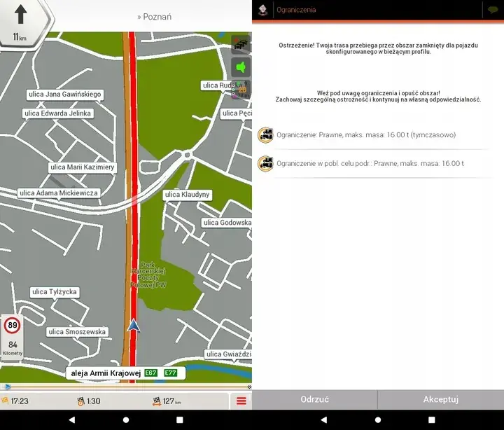Tap the blue vehicle position arrow
Image resolution: width=504 pixels, height=430 pixels.
coord(133,326)
